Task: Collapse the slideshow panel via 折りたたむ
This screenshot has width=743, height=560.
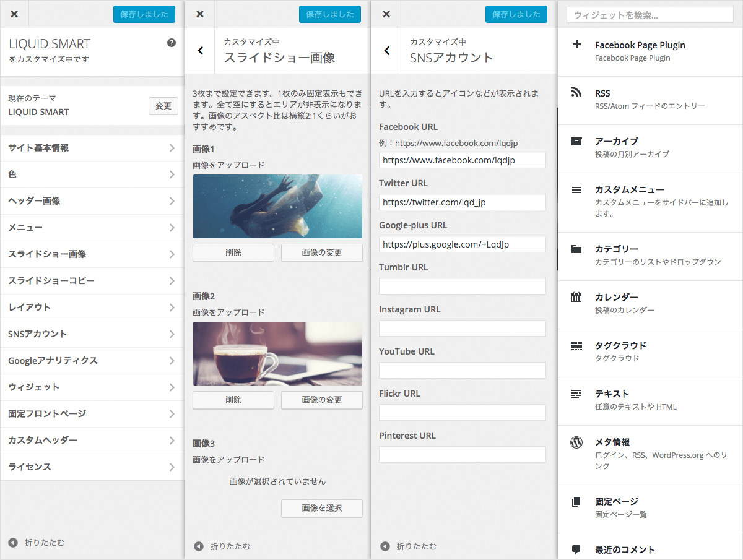Action: (222, 546)
